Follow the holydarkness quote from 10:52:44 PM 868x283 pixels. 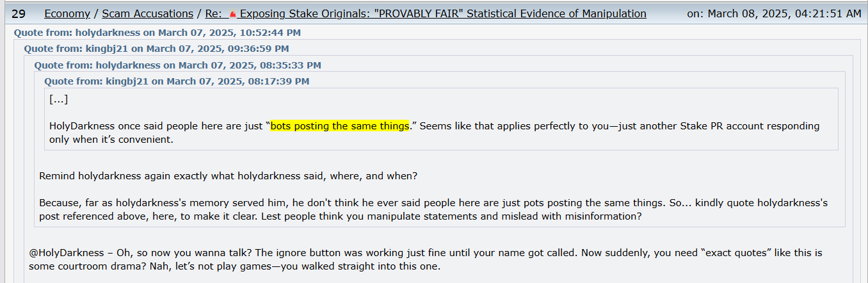[x=157, y=33]
